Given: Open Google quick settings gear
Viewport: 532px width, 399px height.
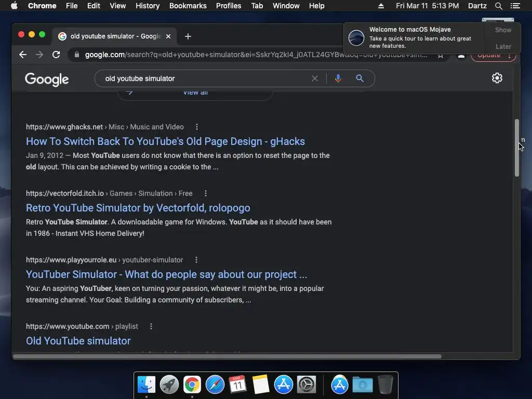Looking at the screenshot, I should coord(497,78).
